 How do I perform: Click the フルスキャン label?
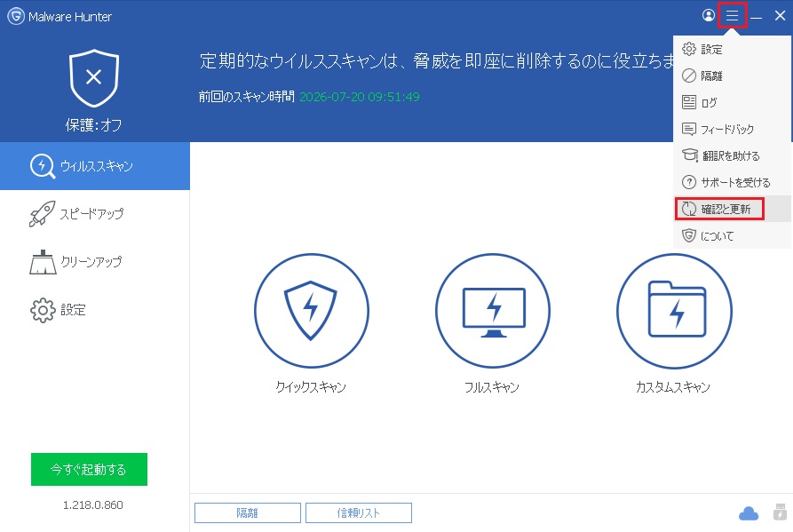pyautogui.click(x=492, y=387)
